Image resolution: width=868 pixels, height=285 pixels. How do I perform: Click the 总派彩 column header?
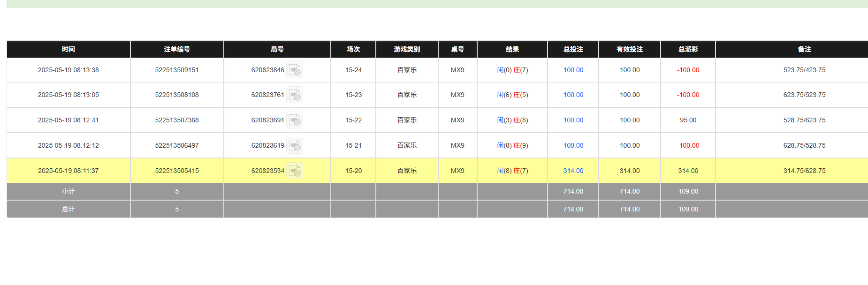pos(688,49)
